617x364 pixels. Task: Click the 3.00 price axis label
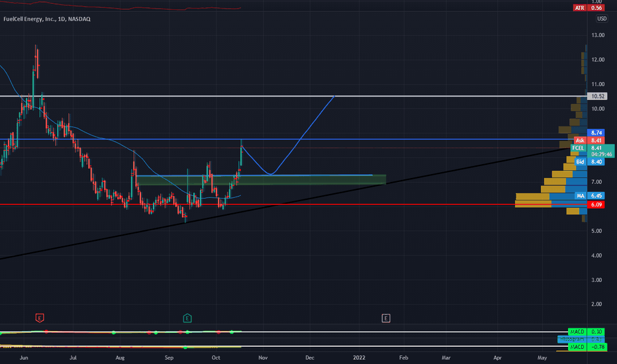coord(596,280)
